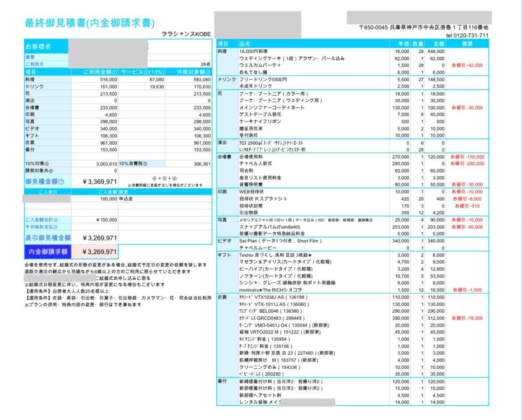Select the ケーキナイフリボン item
The image size is (523, 420).
tap(260, 122)
